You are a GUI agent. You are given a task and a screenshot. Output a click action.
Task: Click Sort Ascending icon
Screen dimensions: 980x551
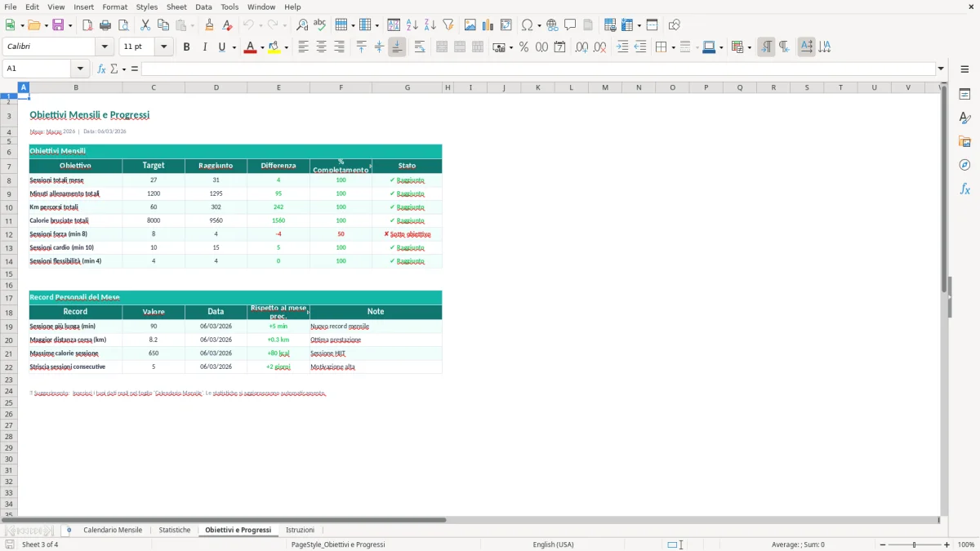412,25
